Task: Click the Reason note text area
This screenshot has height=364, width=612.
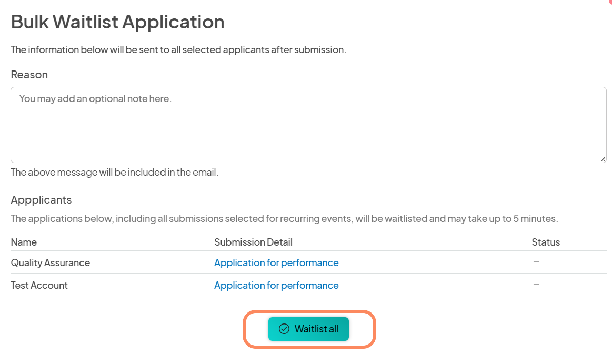Action: [308, 125]
